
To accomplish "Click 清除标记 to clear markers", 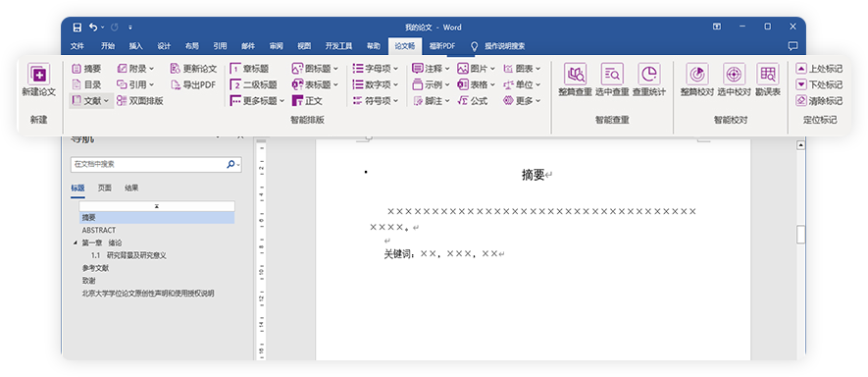I will 819,101.
